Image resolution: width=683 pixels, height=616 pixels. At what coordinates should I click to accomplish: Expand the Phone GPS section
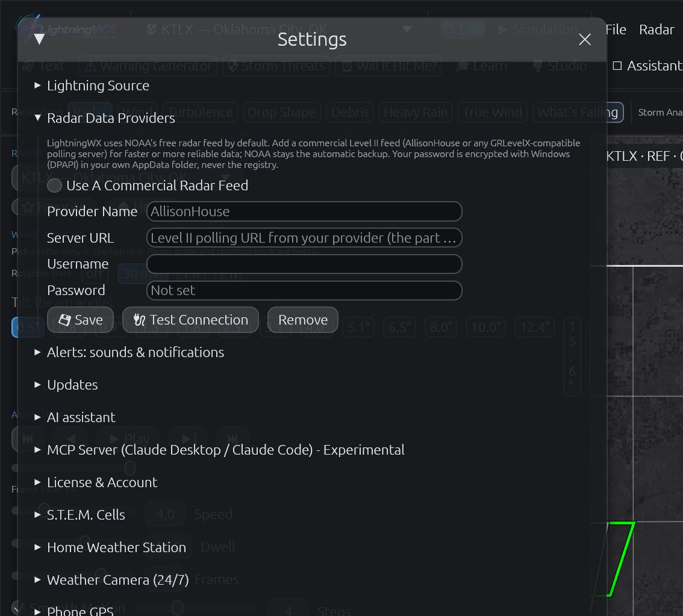[74, 611]
